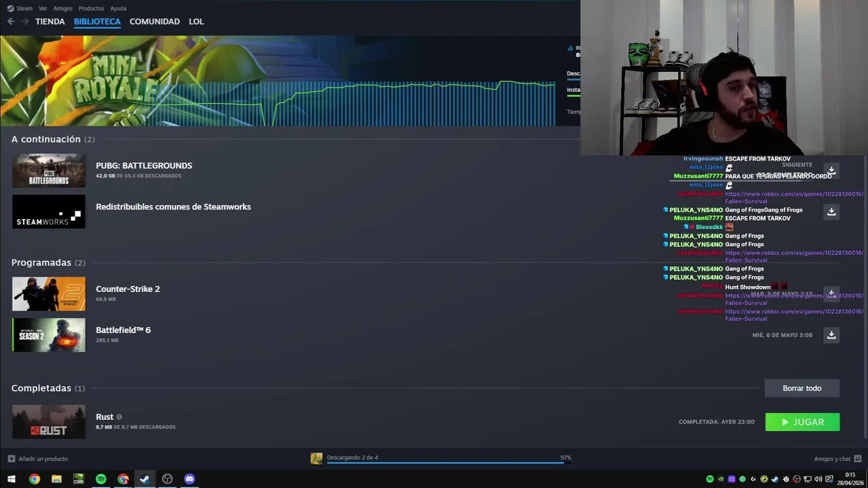Select the Rust title in Completadas
The image size is (868, 488).
coord(104,417)
